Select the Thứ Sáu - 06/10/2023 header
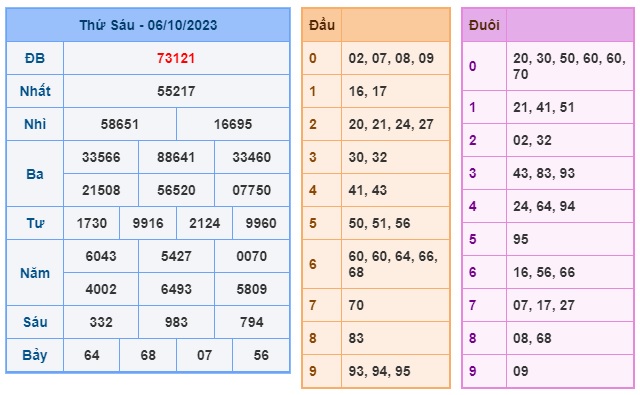640x395 pixels. (148, 25)
